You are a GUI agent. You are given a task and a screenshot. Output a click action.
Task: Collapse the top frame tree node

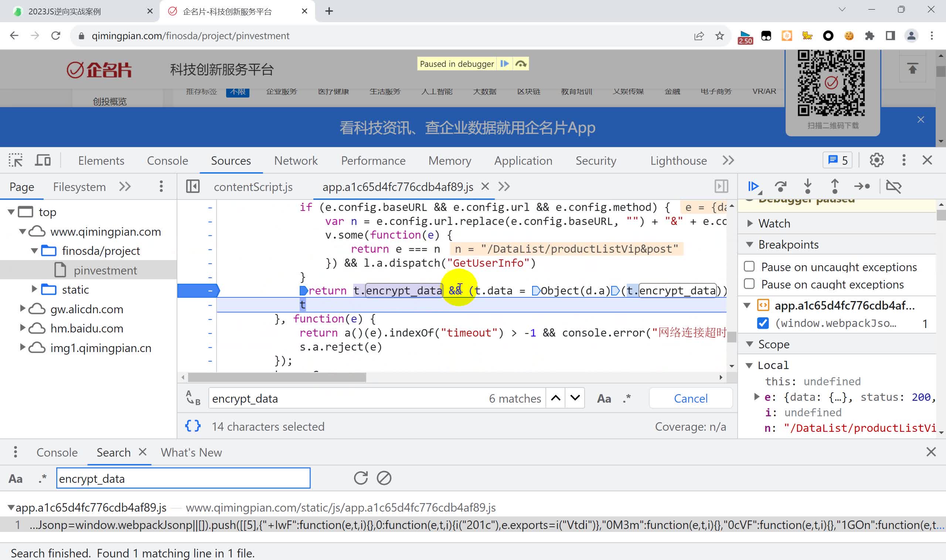tap(11, 212)
